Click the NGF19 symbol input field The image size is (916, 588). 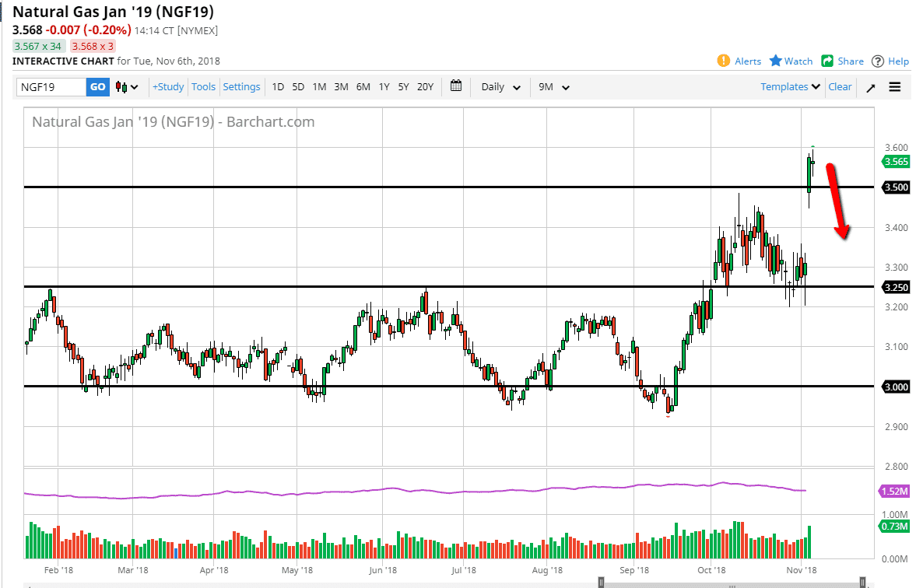coord(51,87)
